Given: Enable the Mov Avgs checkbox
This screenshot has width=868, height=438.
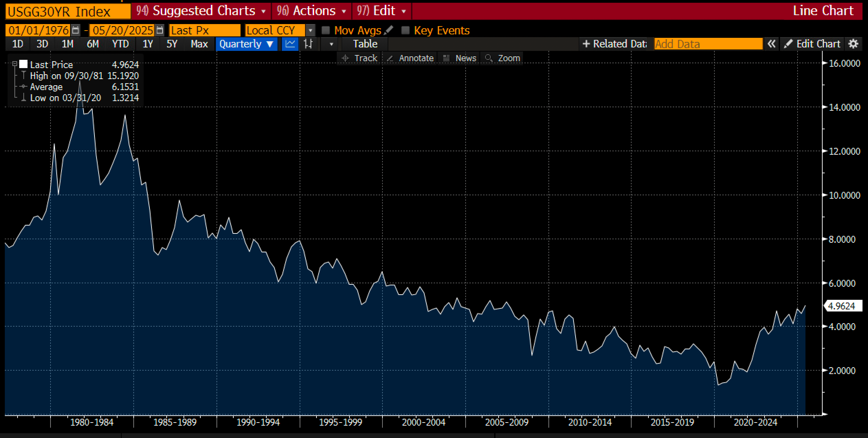Looking at the screenshot, I should tap(325, 30).
